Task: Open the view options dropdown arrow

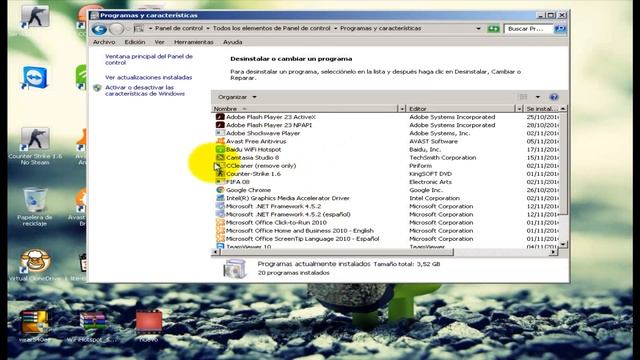Action: coord(538,97)
